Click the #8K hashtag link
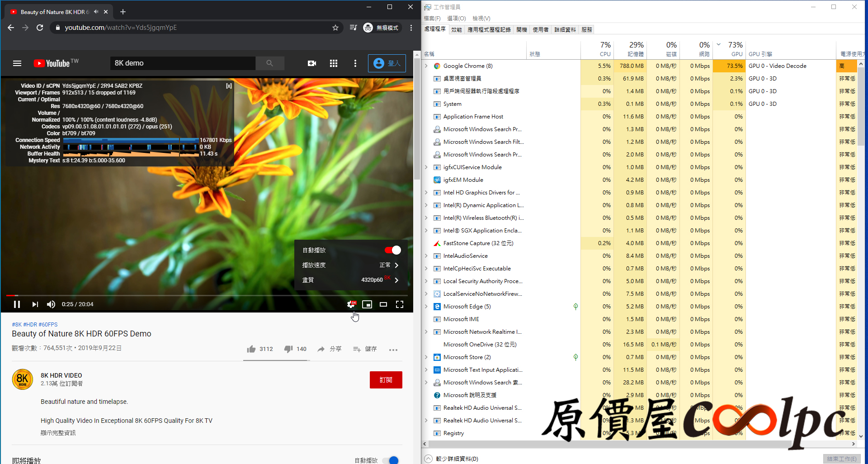Image resolution: width=868 pixels, height=464 pixels. (x=17, y=325)
